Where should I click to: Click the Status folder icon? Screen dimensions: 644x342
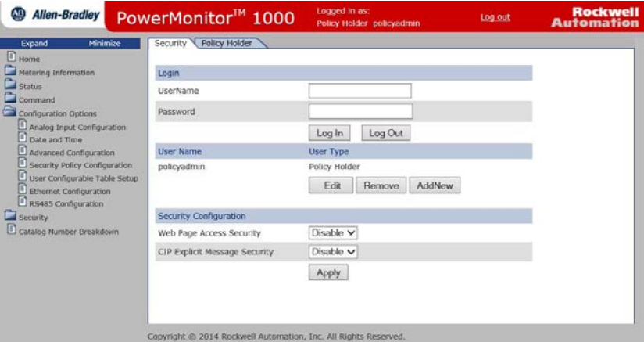tap(11, 86)
